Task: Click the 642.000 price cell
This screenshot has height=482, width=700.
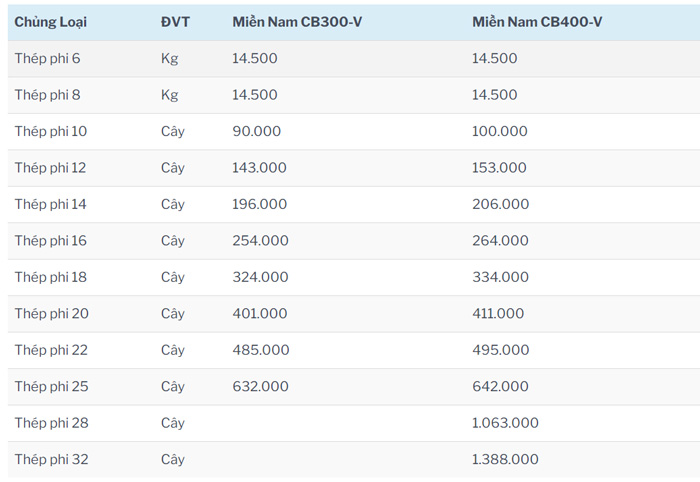Action: 500,387
